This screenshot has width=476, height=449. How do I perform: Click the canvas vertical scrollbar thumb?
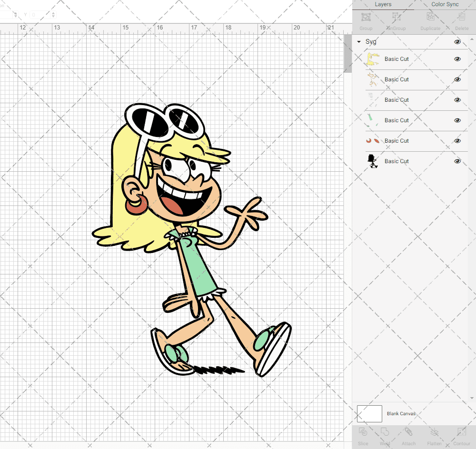[347, 53]
